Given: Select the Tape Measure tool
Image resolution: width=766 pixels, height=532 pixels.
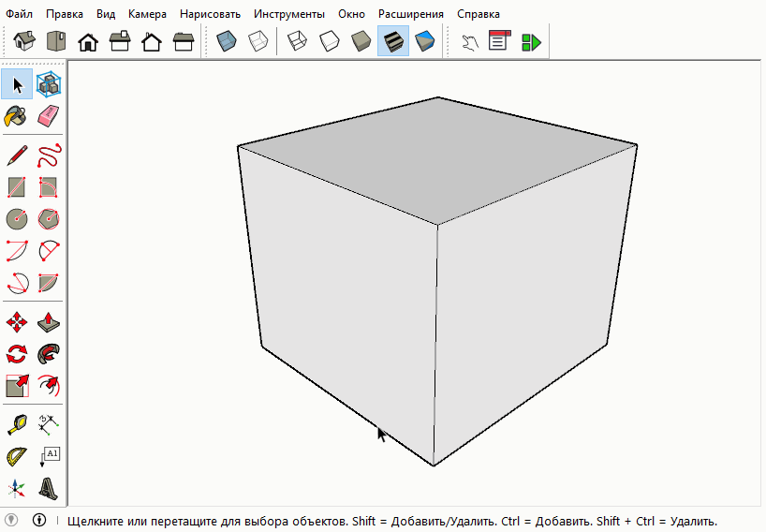Looking at the screenshot, I should pos(17,425).
